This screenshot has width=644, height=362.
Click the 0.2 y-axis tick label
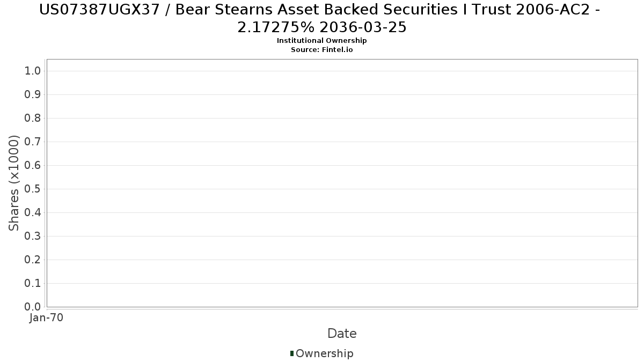tap(33, 260)
